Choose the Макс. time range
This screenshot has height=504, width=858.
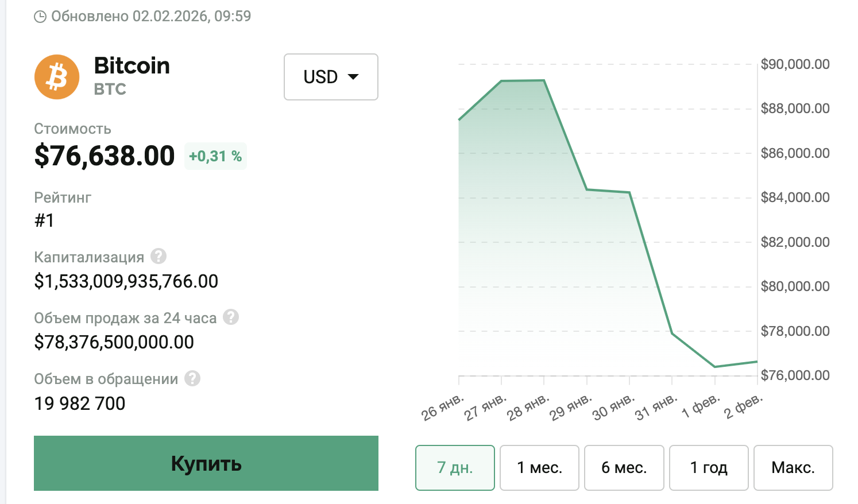tap(793, 468)
